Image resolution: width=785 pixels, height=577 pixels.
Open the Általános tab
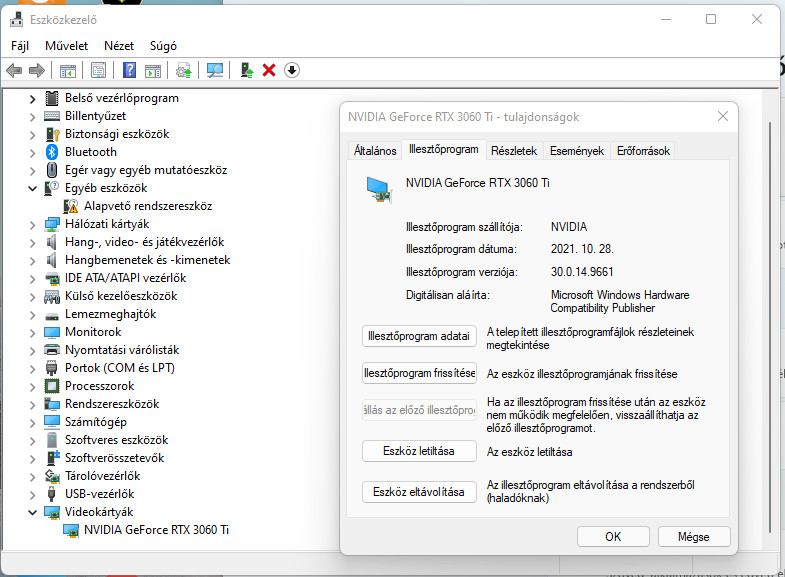[375, 151]
